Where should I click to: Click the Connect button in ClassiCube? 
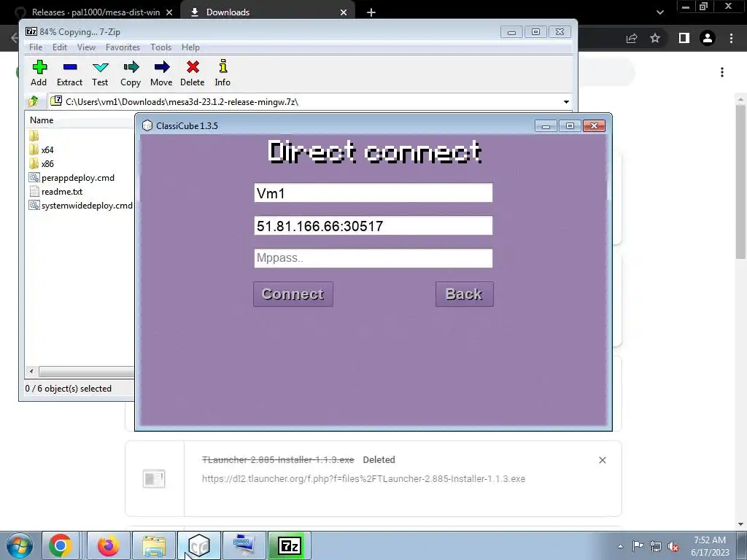[293, 294]
